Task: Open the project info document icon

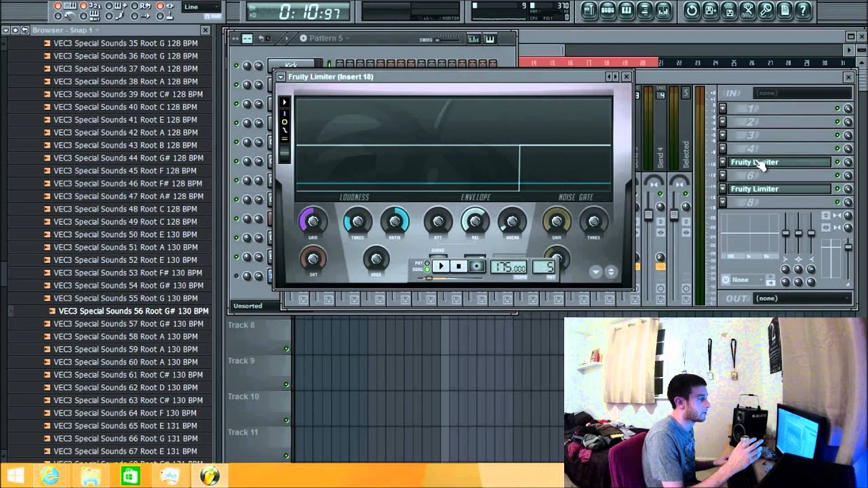Action: point(785,10)
